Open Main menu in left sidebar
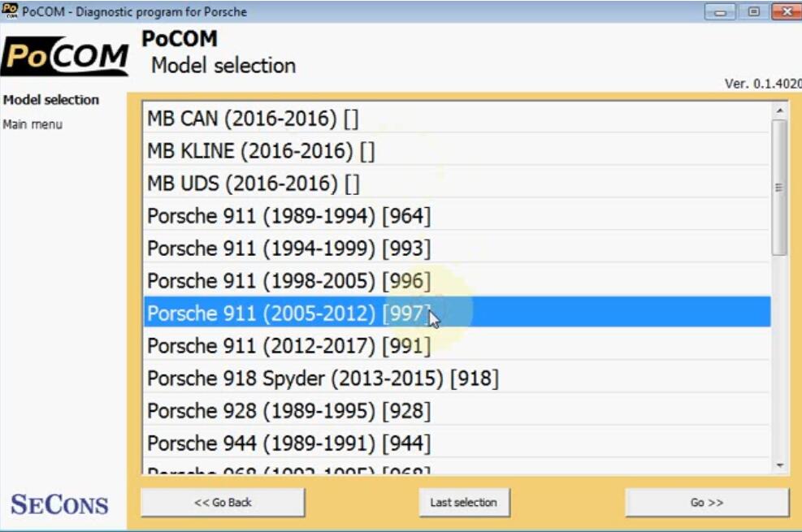Image resolution: width=802 pixels, height=532 pixels. (33, 124)
